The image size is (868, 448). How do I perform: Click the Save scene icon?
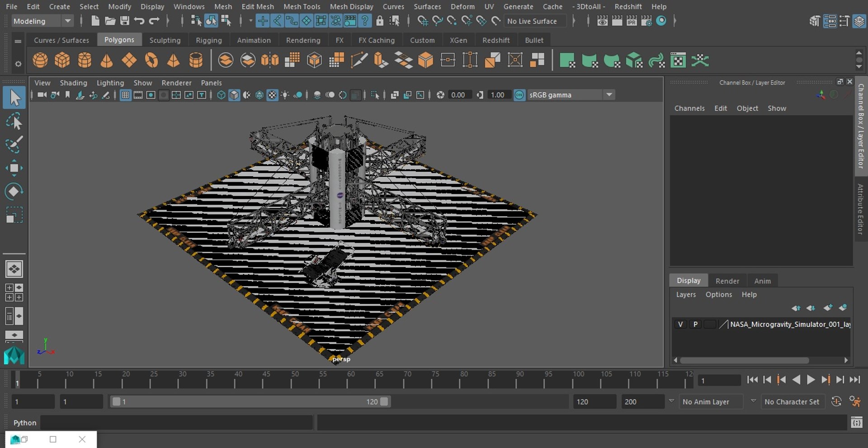(x=124, y=21)
